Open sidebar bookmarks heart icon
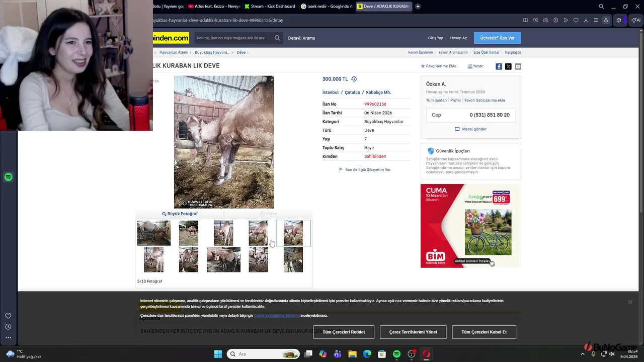 coord(8,316)
